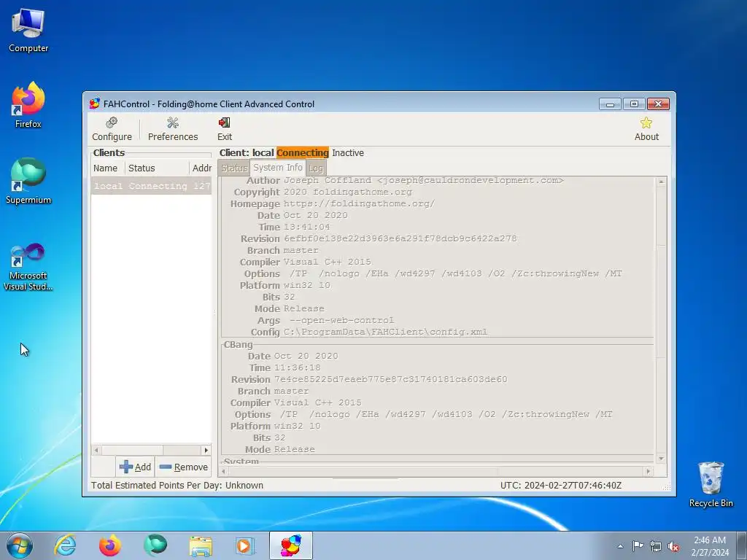Launch Supermium from the taskbar
This screenshot has height=560, width=747.
pyautogui.click(x=155, y=545)
